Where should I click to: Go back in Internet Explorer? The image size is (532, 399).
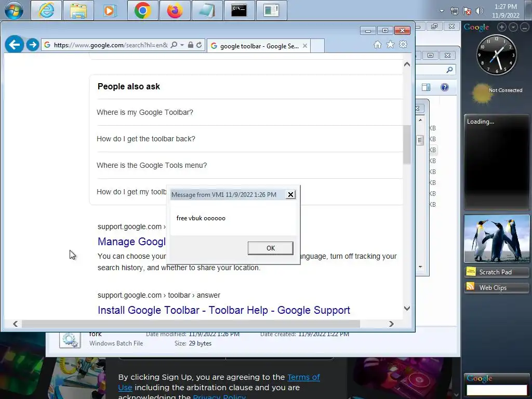pyautogui.click(x=14, y=45)
